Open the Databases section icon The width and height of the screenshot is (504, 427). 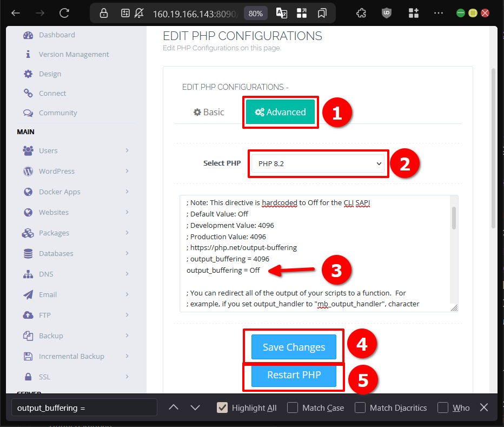(x=28, y=253)
